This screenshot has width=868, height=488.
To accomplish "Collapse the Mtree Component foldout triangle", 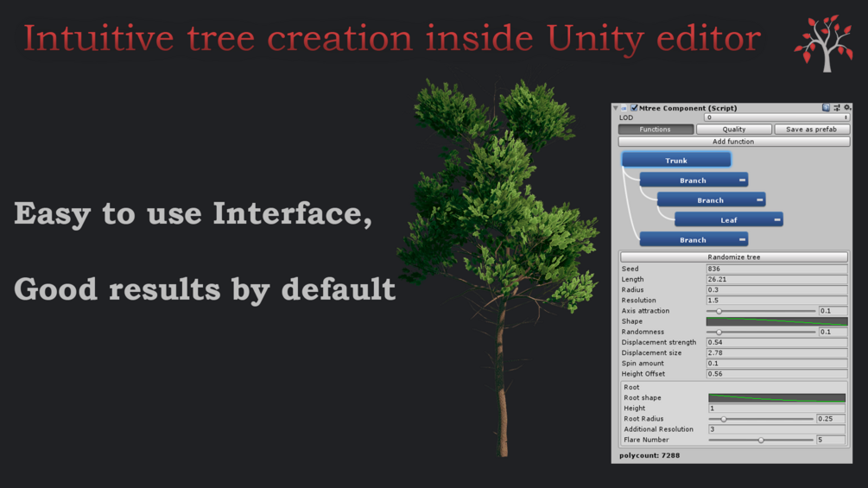I will 616,108.
